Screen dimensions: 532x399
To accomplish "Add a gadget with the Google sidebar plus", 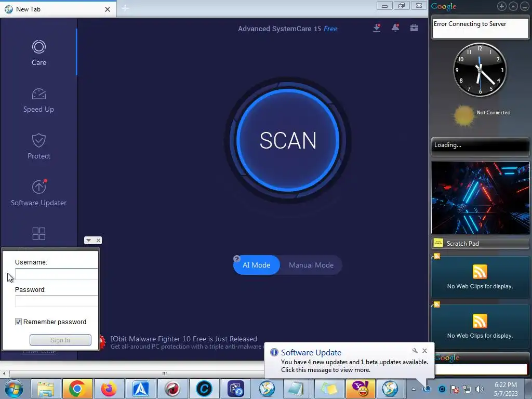I will (502, 6).
